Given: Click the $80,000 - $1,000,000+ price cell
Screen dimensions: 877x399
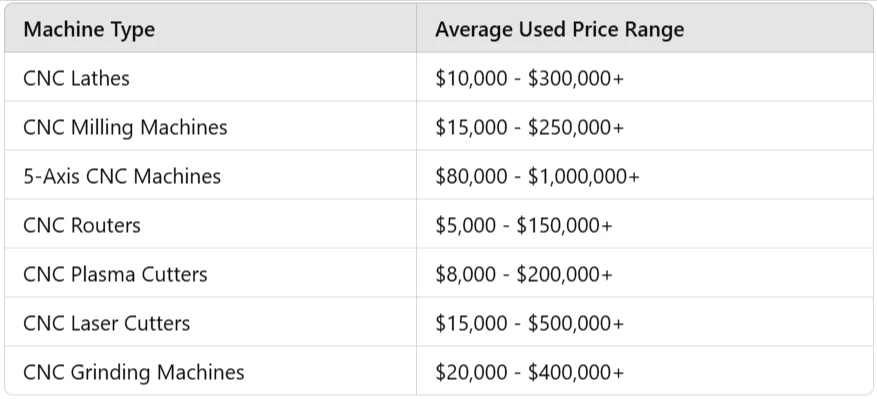Looking at the screenshot, I should tap(645, 175).
